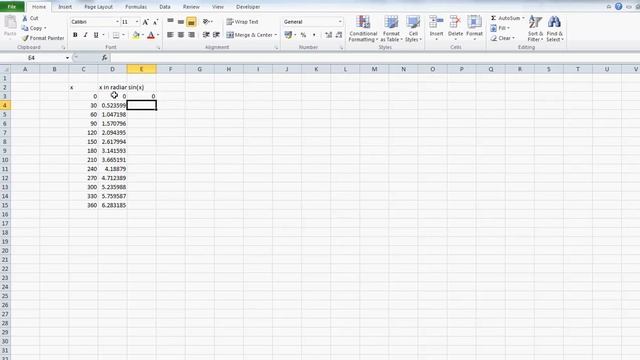This screenshot has height=360, width=640.
Task: Toggle Italic formatting
Action: pos(85,35)
